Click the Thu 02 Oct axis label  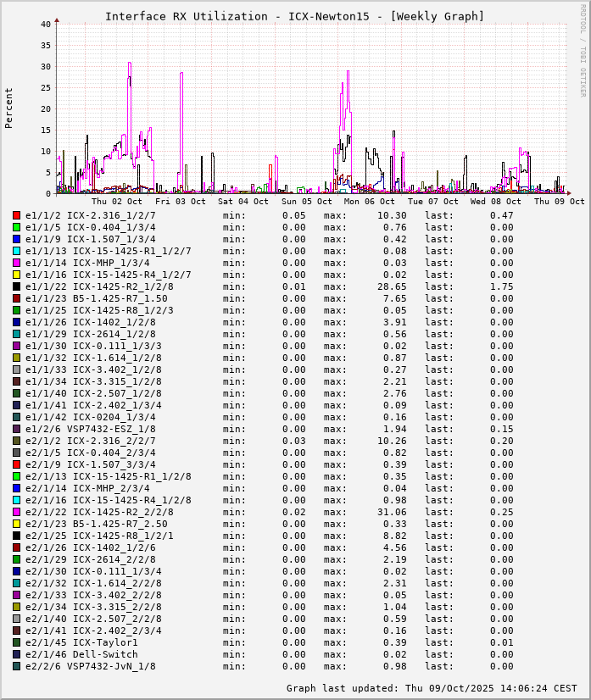point(117,202)
